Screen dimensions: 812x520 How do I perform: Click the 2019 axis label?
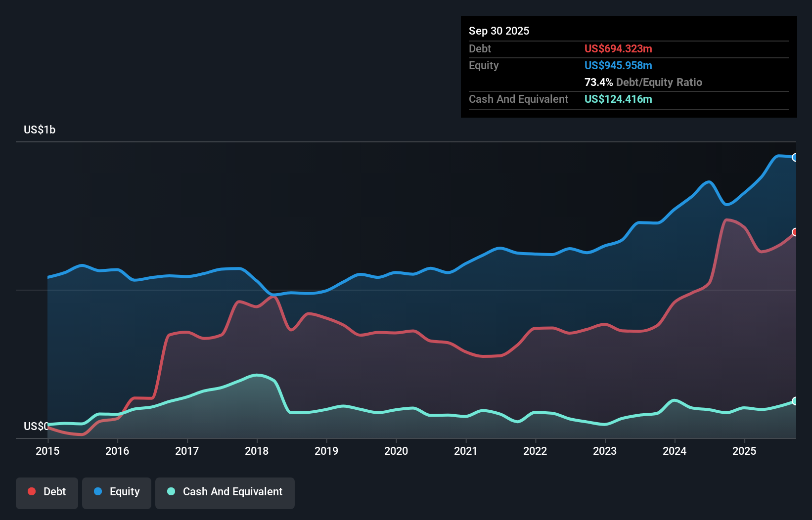pos(326,451)
